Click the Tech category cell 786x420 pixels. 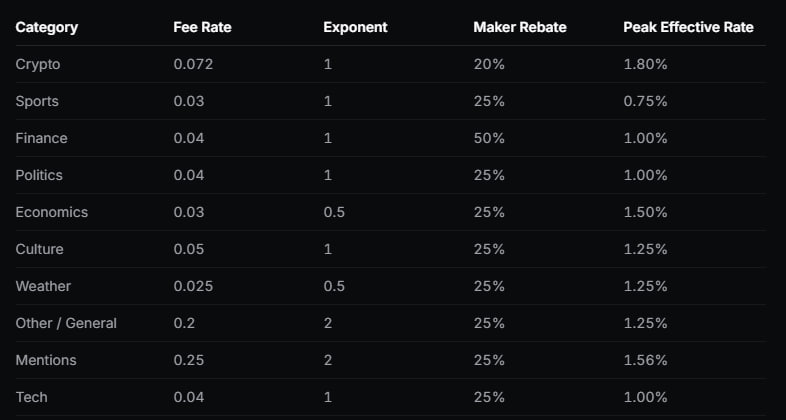pos(31,397)
